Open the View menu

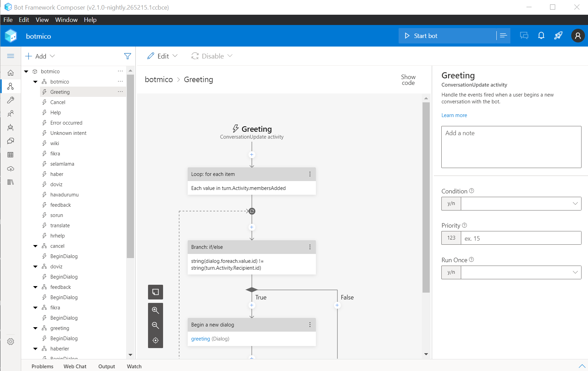(x=42, y=20)
